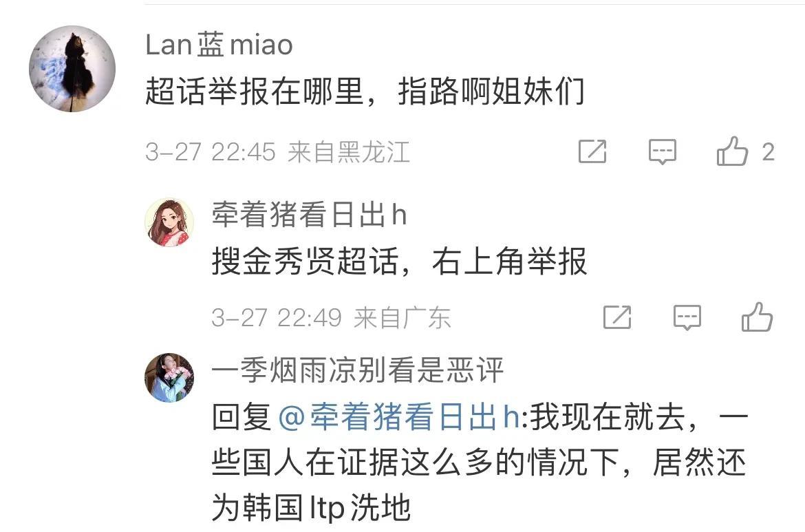Open reply bubble on 牵着猪看日出h's comment

coord(687,317)
